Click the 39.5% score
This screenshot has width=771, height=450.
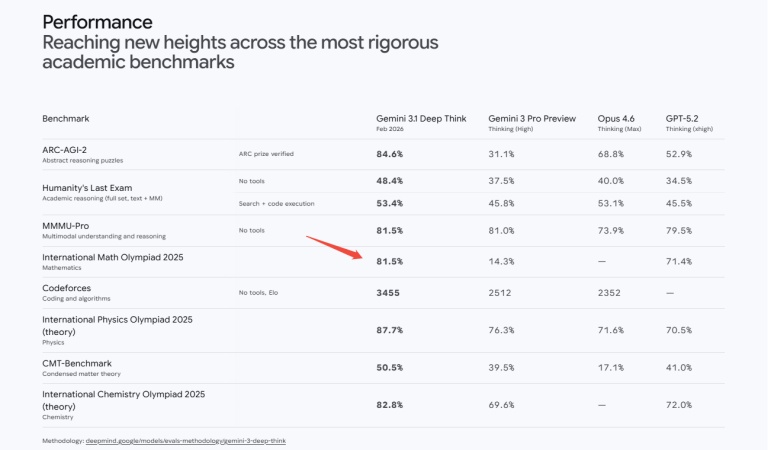coord(501,368)
